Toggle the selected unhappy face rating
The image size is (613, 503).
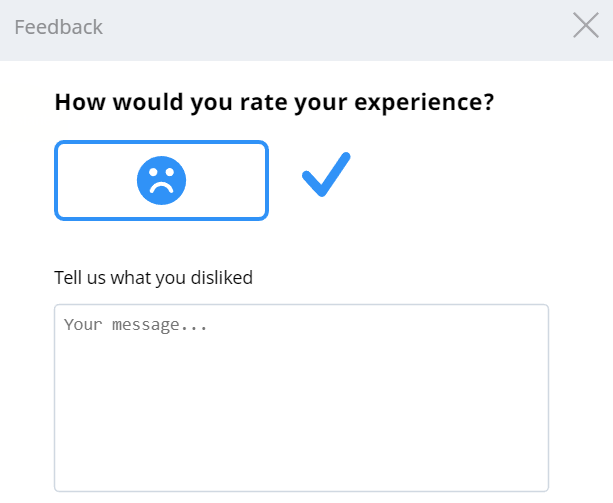click(161, 180)
